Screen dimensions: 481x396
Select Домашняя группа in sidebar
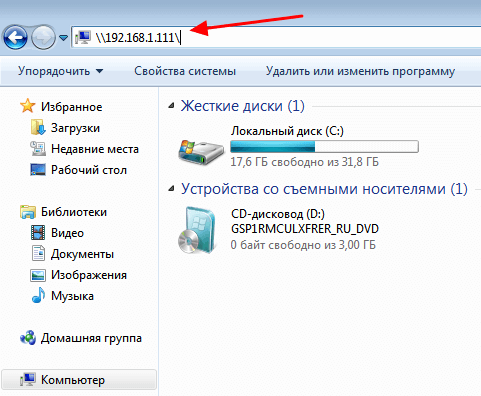coord(91,338)
